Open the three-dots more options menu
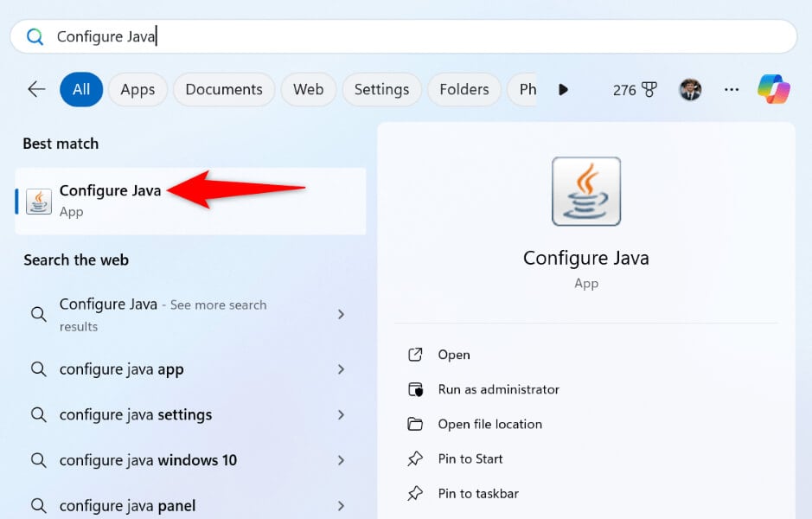Viewport: 812px width, 519px height. 732,89
